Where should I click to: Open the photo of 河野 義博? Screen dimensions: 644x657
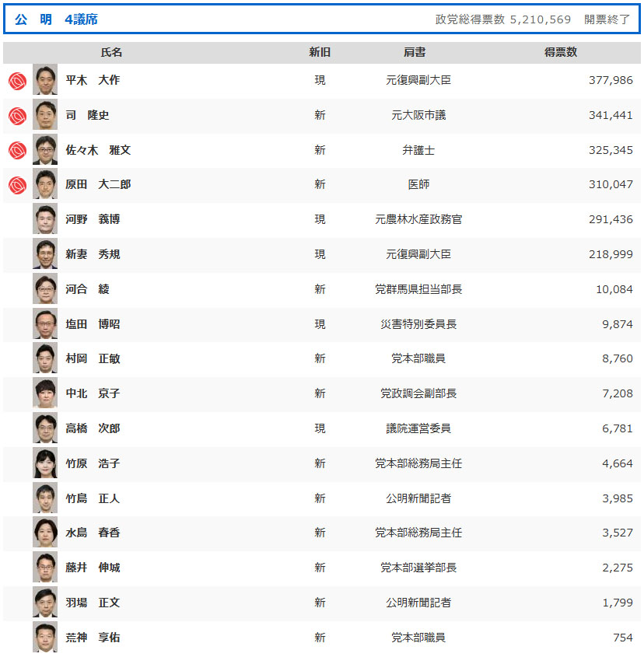coord(45,219)
